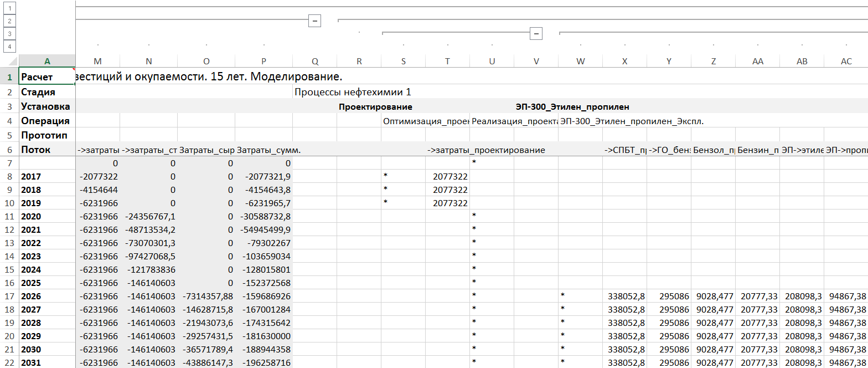The image size is (868, 368).
Task: Select row 6 header
Action: pyautogui.click(x=9, y=150)
